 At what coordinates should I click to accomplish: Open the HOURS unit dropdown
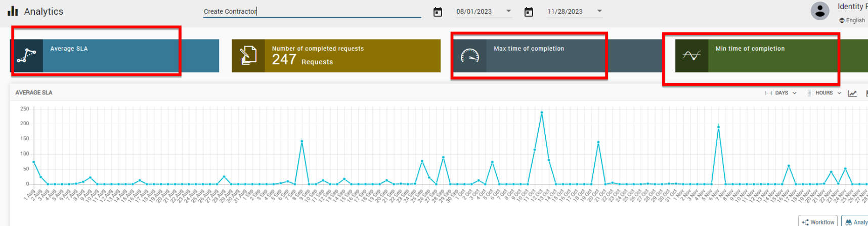pyautogui.click(x=824, y=93)
